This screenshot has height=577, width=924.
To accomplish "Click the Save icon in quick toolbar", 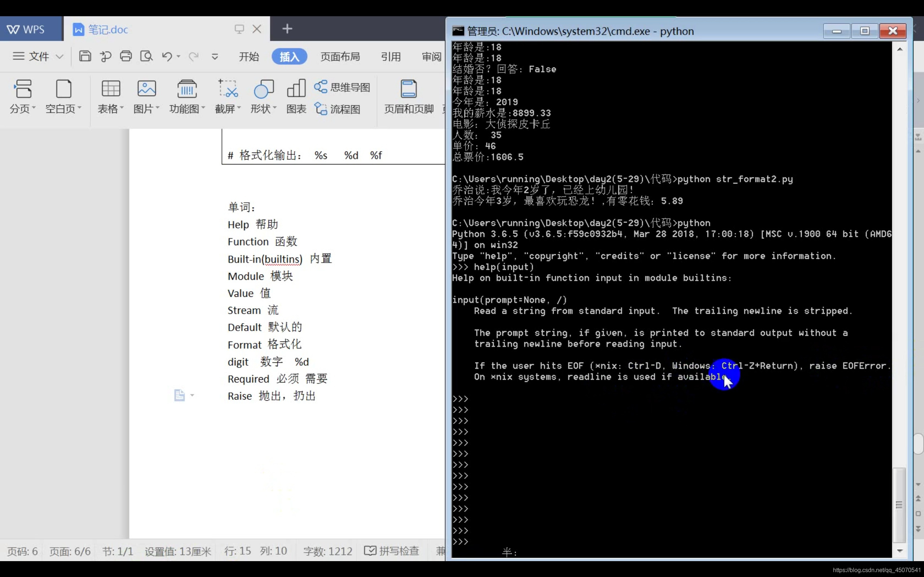I will (x=85, y=57).
